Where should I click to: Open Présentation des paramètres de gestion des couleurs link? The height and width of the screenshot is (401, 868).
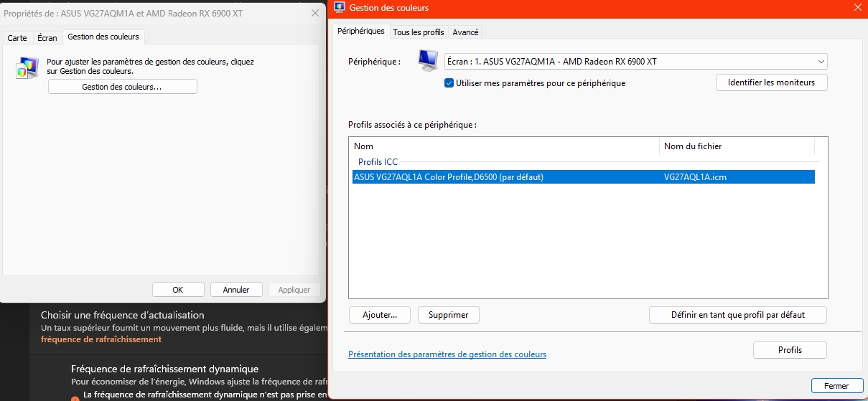pyautogui.click(x=447, y=354)
